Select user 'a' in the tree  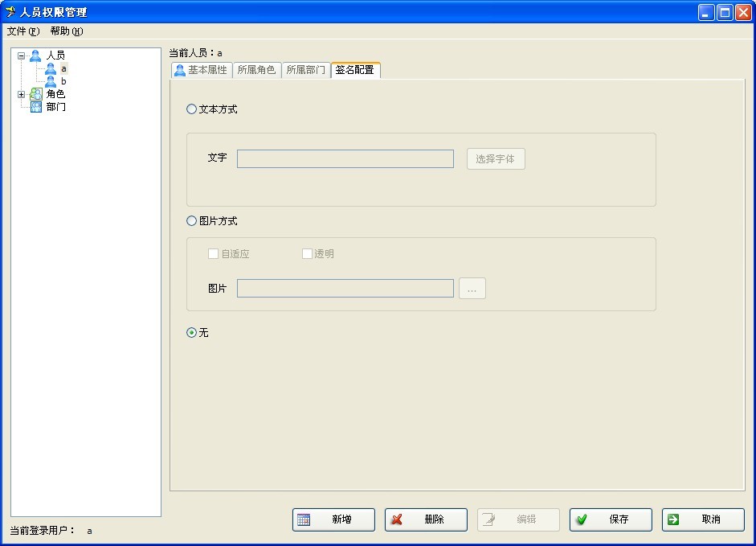63,68
